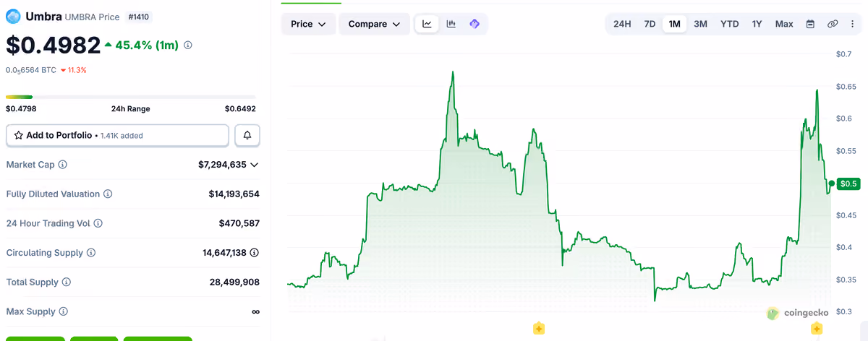868x341 pixels.
Task: Click middle yellow event marker below chart
Action: click(538, 329)
